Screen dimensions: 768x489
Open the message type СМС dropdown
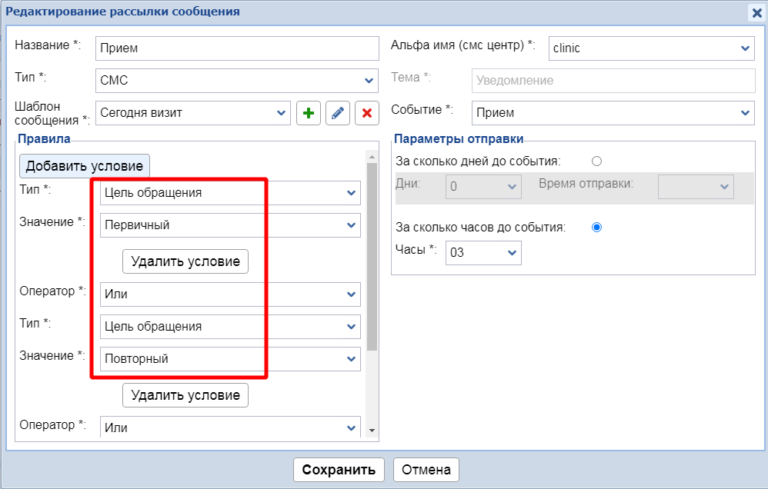(x=236, y=80)
